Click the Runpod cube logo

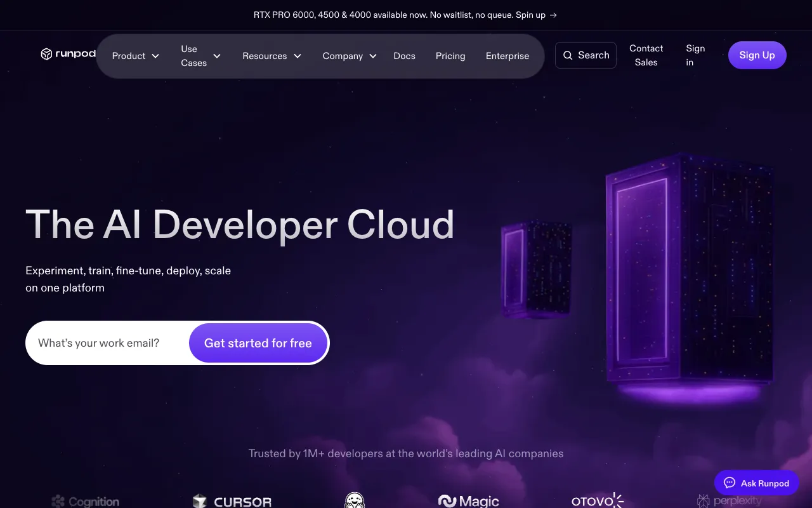[46, 54]
